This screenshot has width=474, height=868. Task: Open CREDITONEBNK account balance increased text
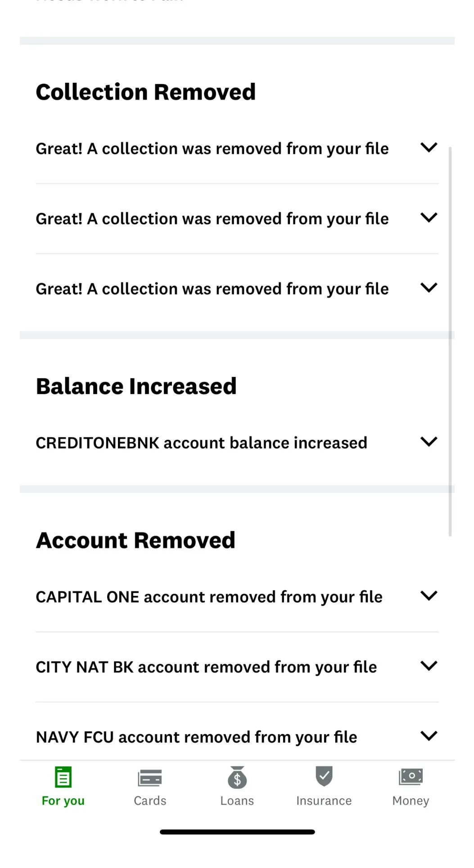coord(201,443)
